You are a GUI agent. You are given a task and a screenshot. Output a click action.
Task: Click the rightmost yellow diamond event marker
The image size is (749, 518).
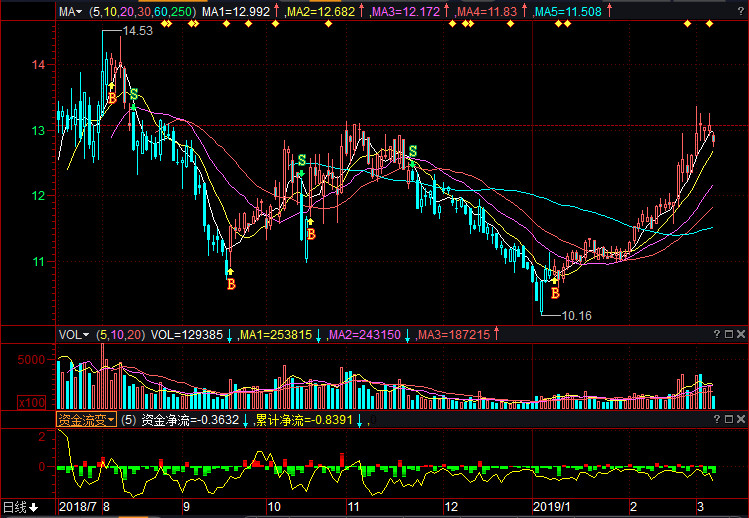point(710,23)
